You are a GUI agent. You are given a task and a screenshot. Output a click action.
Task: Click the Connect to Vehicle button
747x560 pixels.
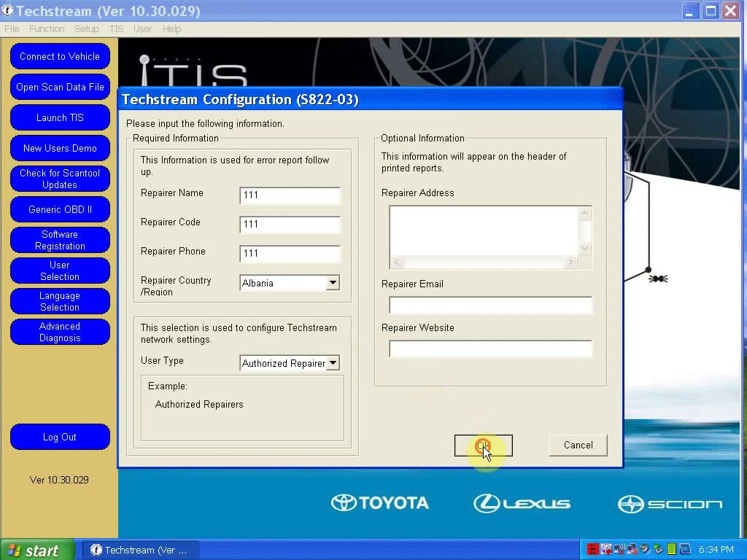pos(60,56)
